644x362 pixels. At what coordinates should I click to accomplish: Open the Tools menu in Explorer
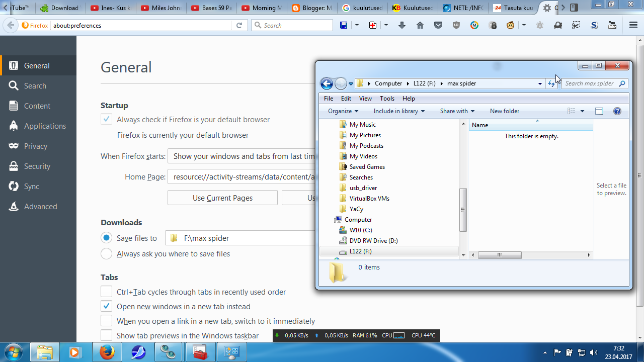(387, 99)
